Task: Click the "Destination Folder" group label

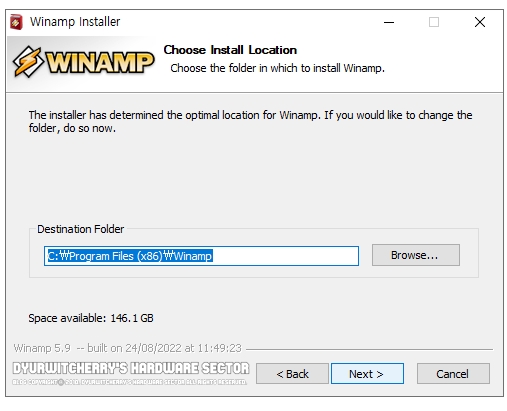Action: pyautogui.click(x=80, y=229)
